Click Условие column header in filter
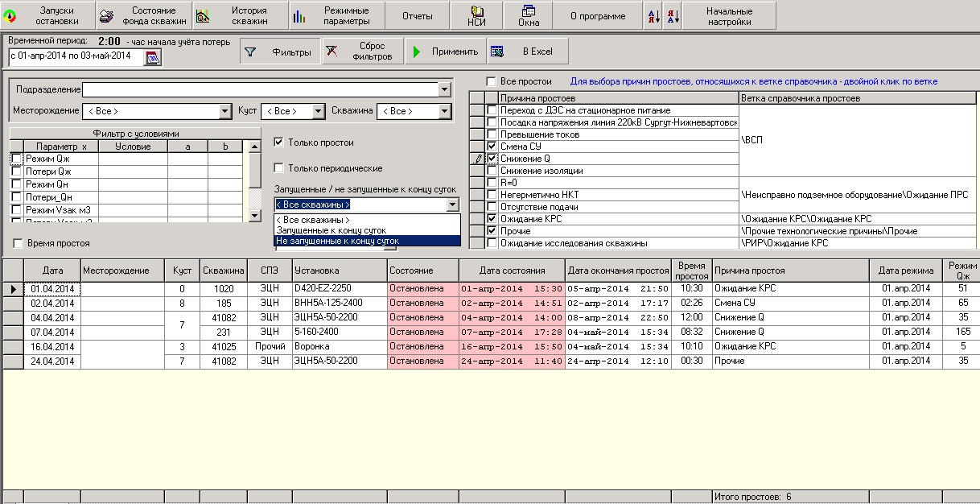Viewport: 980px width, 504px height. (x=133, y=147)
